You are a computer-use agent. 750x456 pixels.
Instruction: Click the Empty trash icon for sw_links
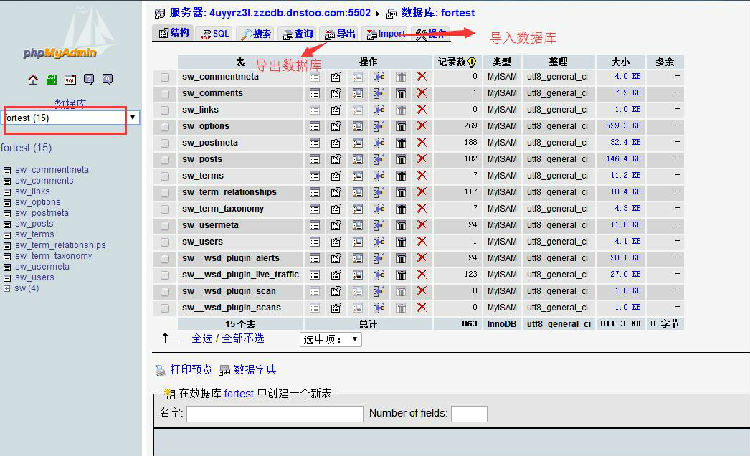(x=400, y=110)
